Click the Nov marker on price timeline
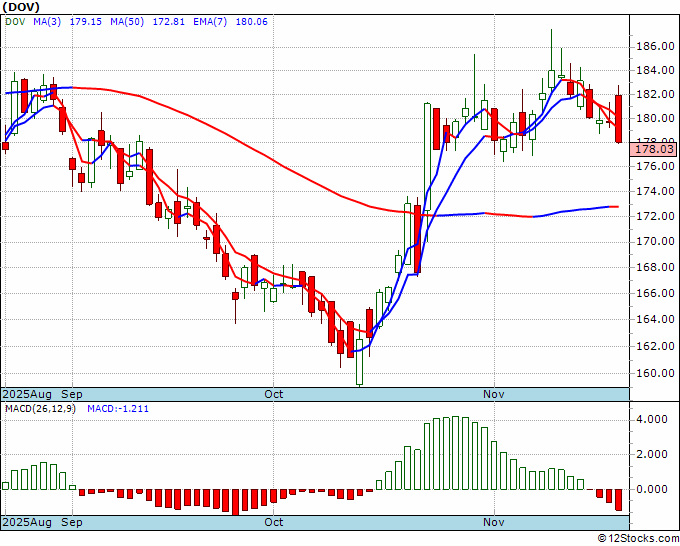This screenshot has height=546, width=680. 494,394
